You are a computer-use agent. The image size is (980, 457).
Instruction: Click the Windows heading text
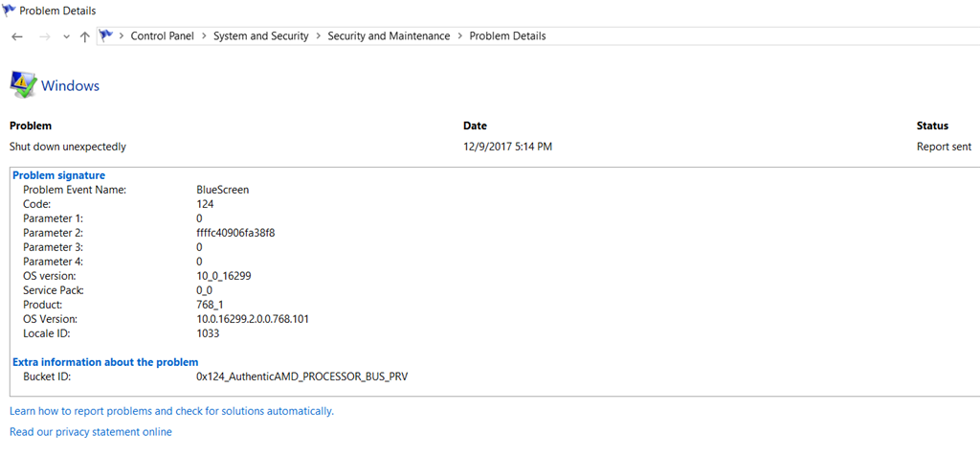[x=70, y=85]
